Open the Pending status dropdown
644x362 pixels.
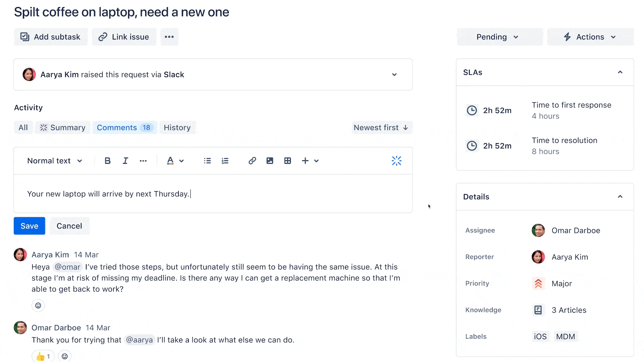click(497, 36)
